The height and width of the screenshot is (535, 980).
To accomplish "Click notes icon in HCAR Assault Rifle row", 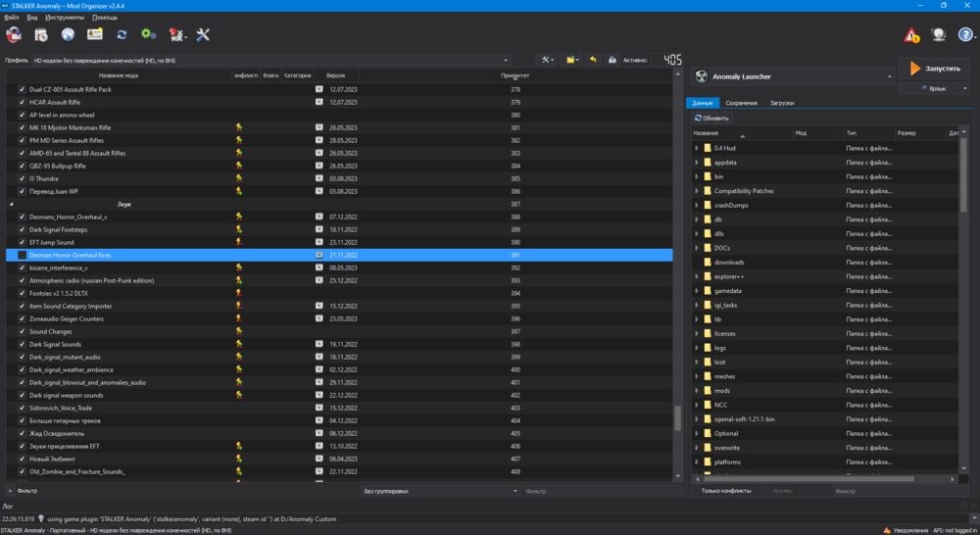I will (318, 102).
